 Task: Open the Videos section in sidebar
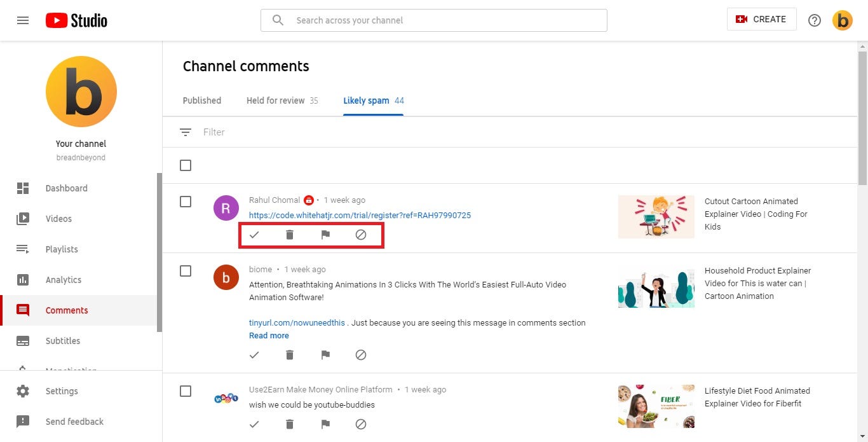tap(58, 219)
